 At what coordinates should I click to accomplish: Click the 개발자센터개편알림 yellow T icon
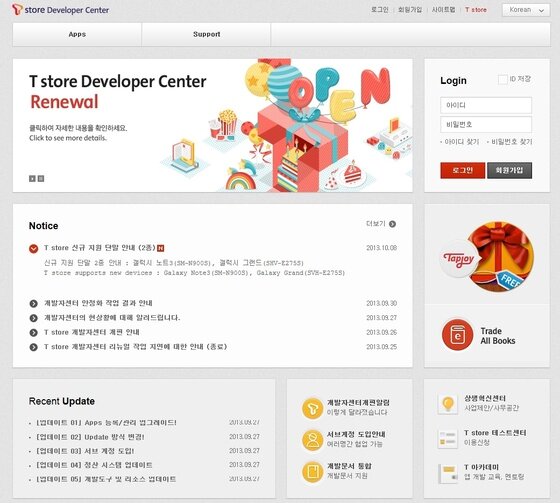[x=312, y=409]
